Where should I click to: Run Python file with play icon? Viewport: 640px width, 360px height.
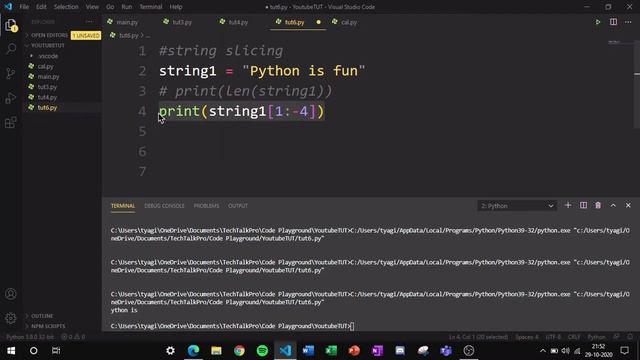[x=598, y=22]
